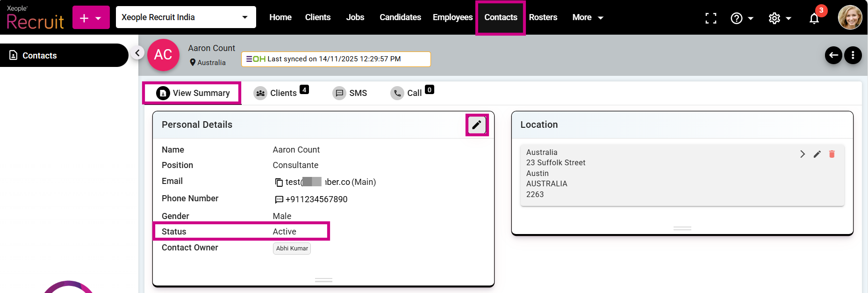Screen dimensions: 868x293
Task: Click SMS icon beside phone number
Action: click(279, 199)
